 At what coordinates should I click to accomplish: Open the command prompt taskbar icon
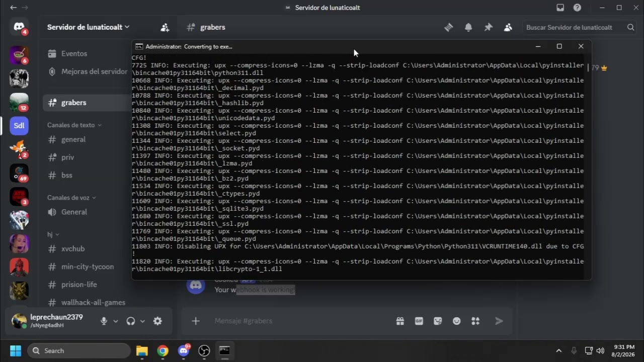[224, 350]
